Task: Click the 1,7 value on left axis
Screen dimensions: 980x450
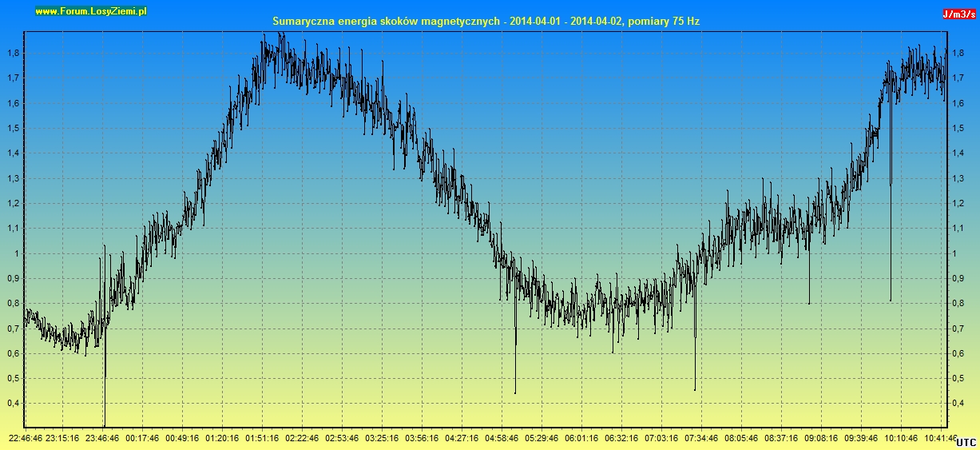Action: [14, 78]
